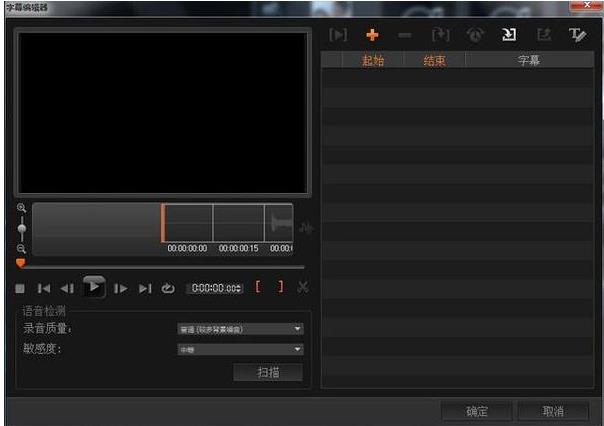The height and width of the screenshot is (426, 604).
Task: Add a new subtitle with plus icon
Action: 372,35
